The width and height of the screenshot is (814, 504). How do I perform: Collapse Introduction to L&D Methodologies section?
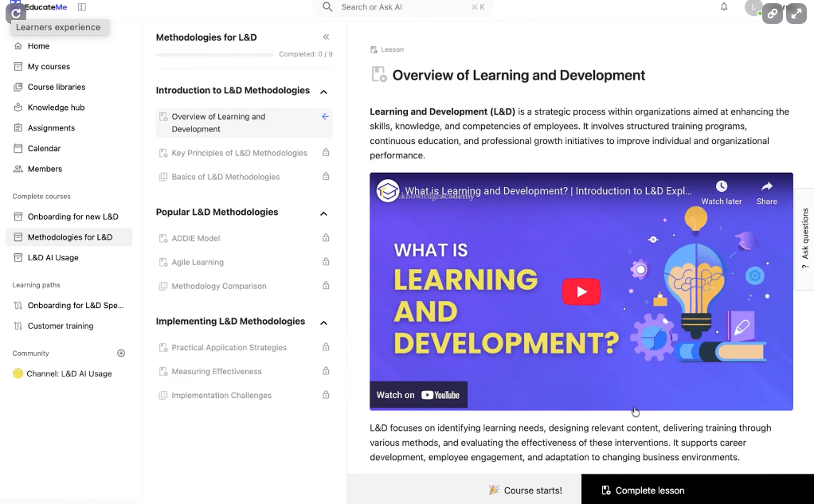323,92
